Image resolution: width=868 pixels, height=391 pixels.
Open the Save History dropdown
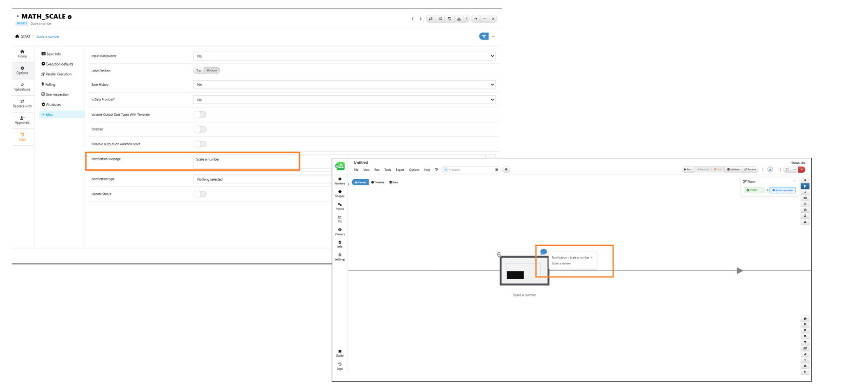click(344, 85)
